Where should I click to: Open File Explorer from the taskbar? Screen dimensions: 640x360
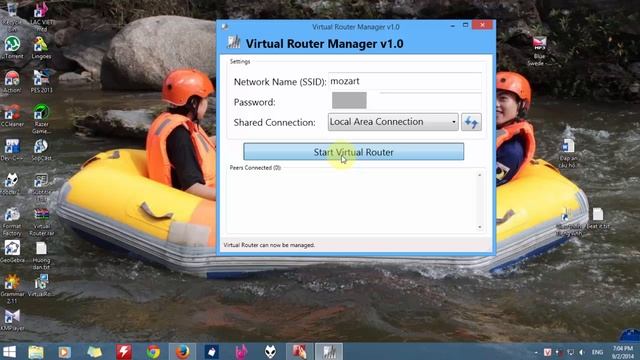[x=36, y=352]
